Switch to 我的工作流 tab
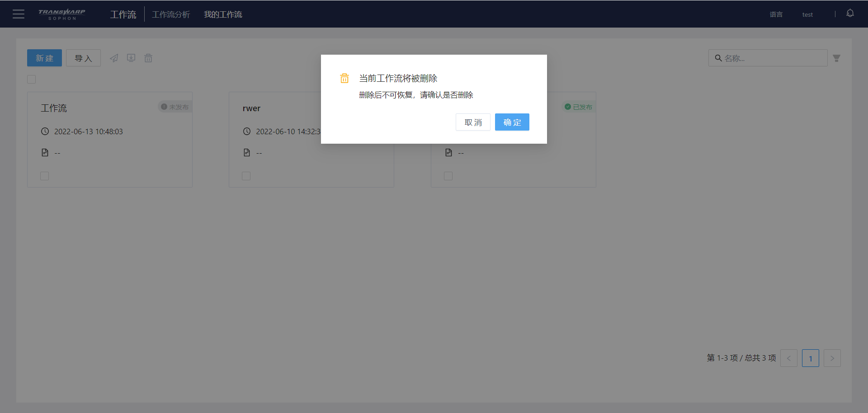The image size is (868, 413). (223, 14)
